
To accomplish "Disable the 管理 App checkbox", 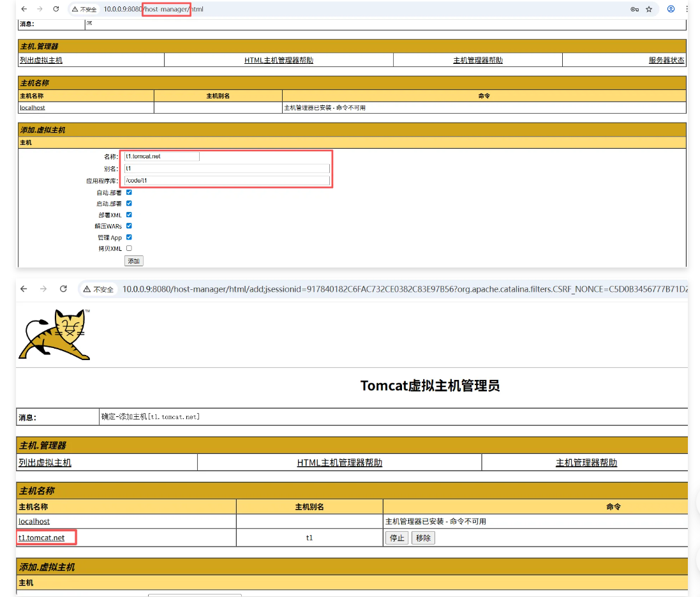I will (x=129, y=237).
